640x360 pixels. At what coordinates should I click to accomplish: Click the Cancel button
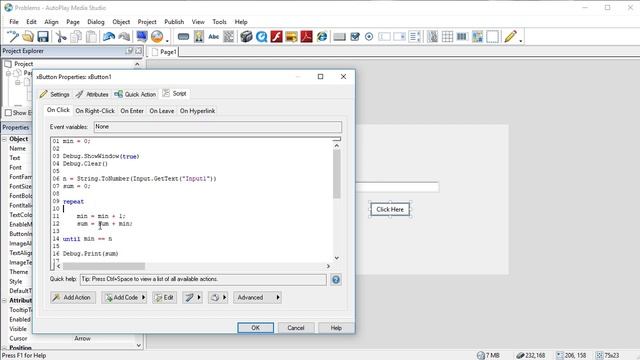(x=296, y=328)
